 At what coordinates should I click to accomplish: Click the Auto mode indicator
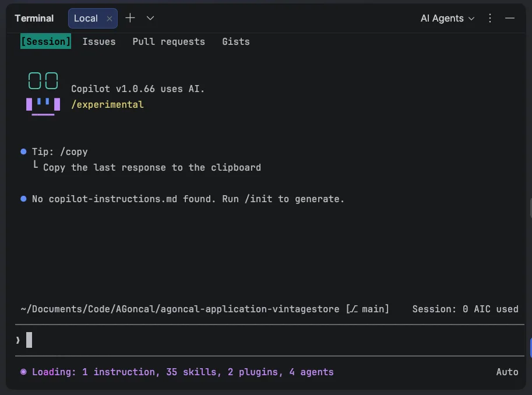507,372
